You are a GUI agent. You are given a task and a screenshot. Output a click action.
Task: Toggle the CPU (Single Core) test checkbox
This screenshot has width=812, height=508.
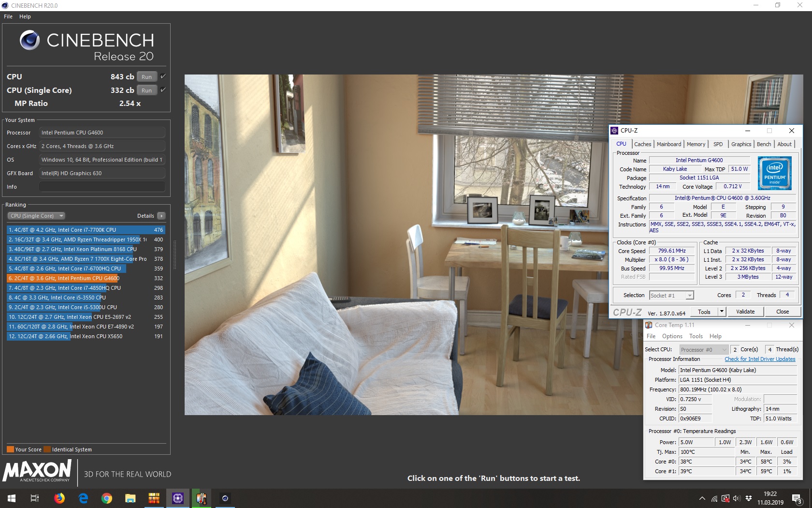[x=163, y=90]
